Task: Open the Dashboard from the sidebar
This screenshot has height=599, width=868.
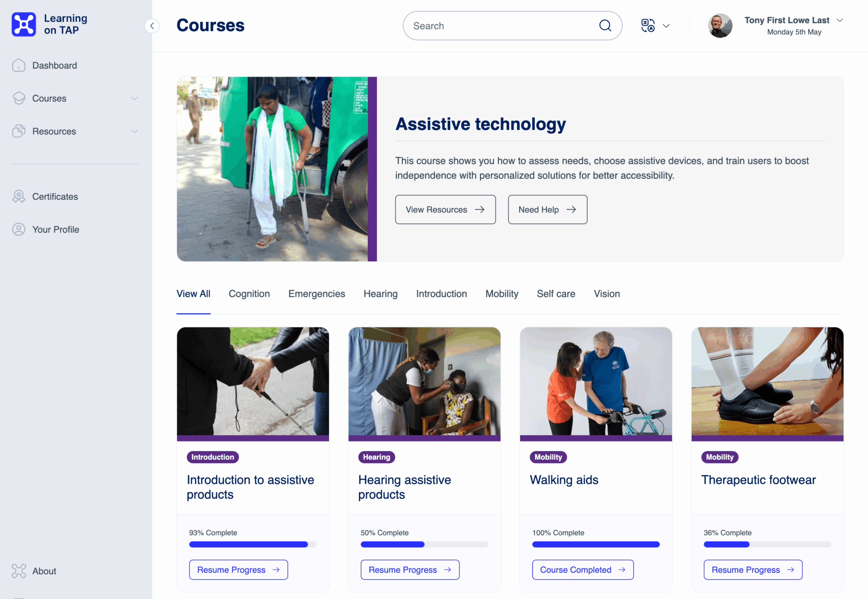Action: click(19, 65)
